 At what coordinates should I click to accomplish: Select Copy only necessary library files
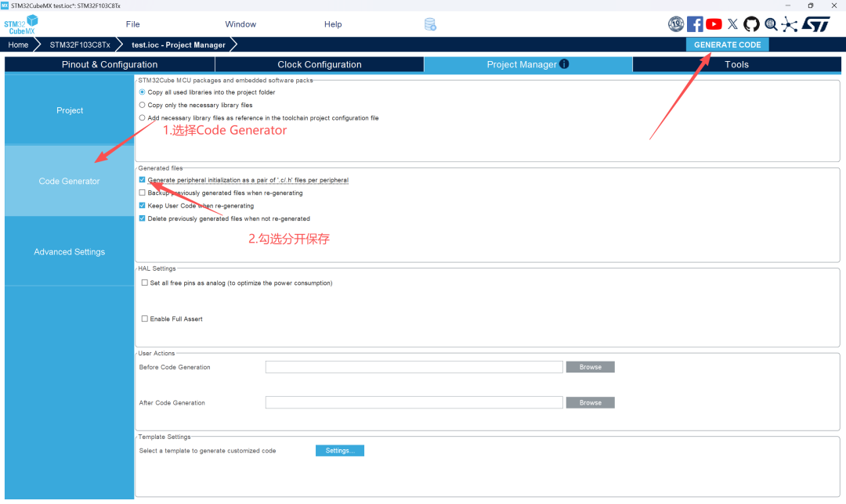pos(143,105)
